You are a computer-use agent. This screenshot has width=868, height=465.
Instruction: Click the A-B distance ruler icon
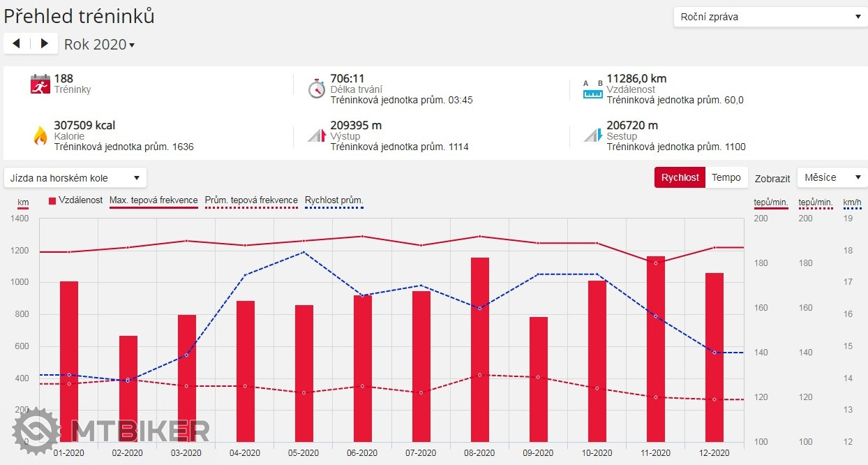[x=592, y=89]
